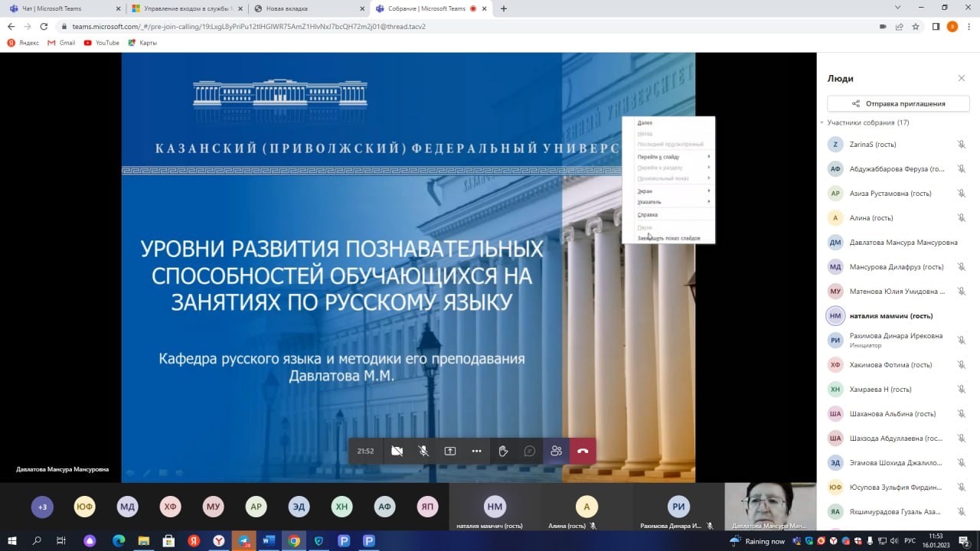Collapse the Участники собрания (17) list
This screenshot has height=551, width=980.
[x=822, y=122]
